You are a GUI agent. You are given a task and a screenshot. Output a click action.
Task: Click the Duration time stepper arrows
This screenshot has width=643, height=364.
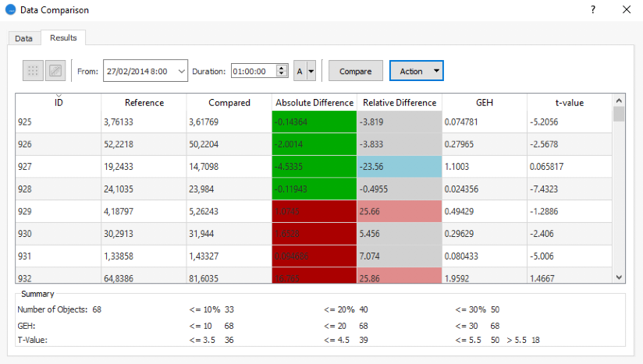pyautogui.click(x=282, y=71)
